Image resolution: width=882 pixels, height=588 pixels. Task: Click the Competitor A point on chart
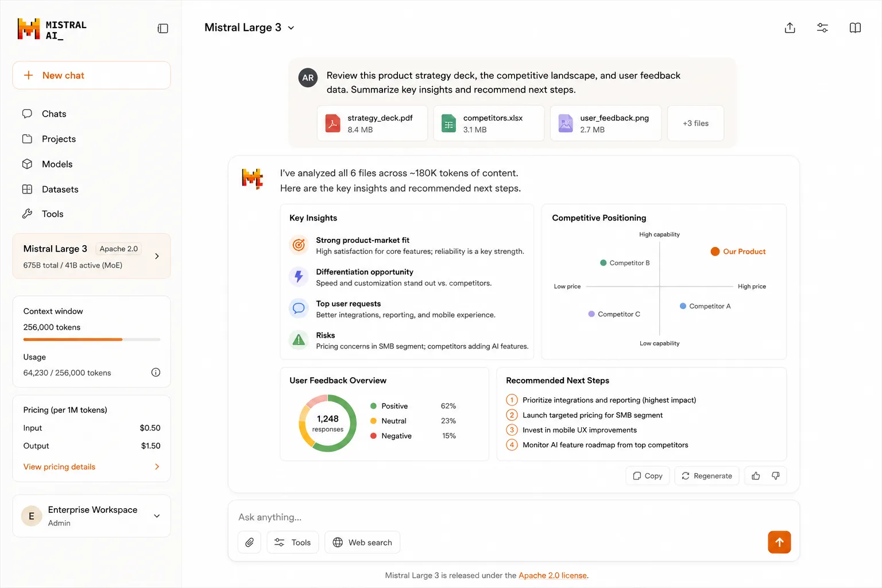[x=683, y=306]
